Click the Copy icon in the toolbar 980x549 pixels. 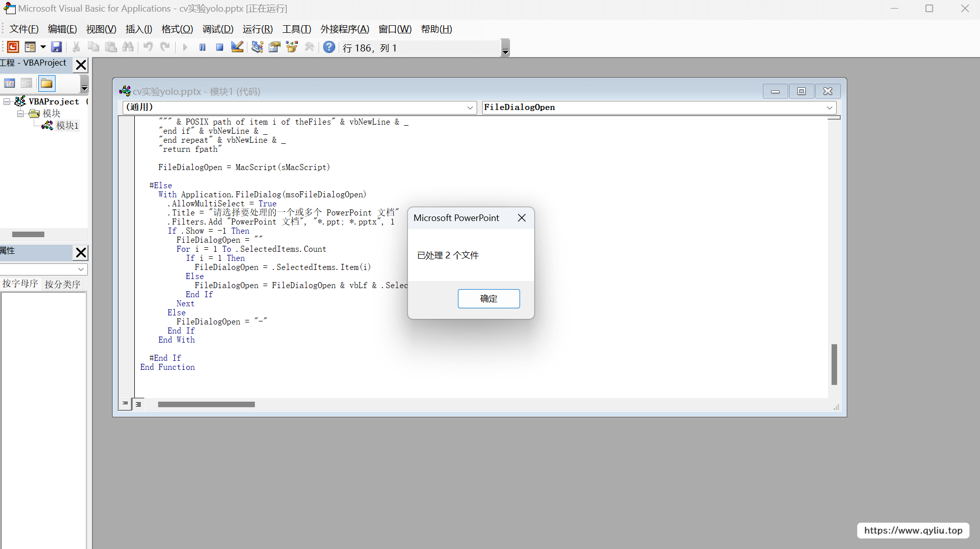[x=93, y=47]
